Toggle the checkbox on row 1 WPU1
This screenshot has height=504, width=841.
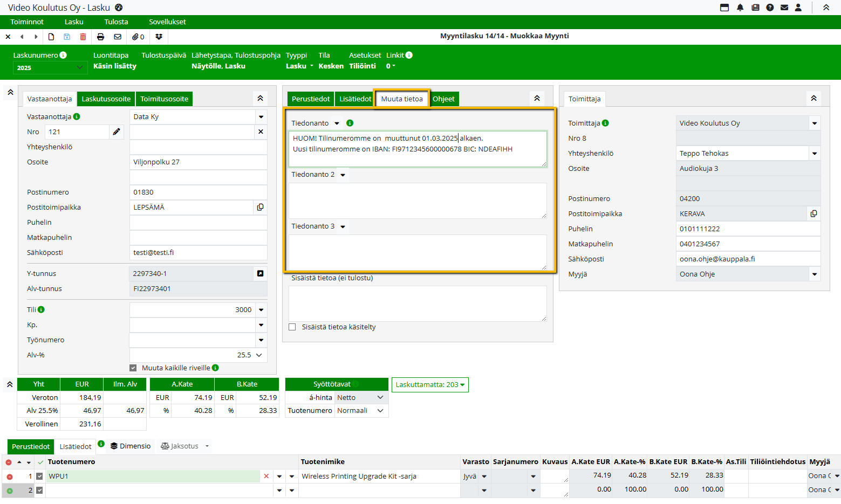(39, 477)
